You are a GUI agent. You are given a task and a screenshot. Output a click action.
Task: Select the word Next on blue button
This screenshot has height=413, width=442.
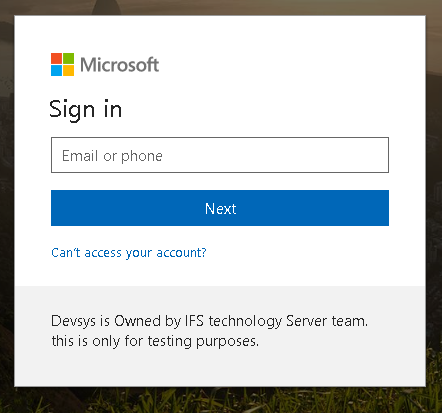click(x=220, y=209)
